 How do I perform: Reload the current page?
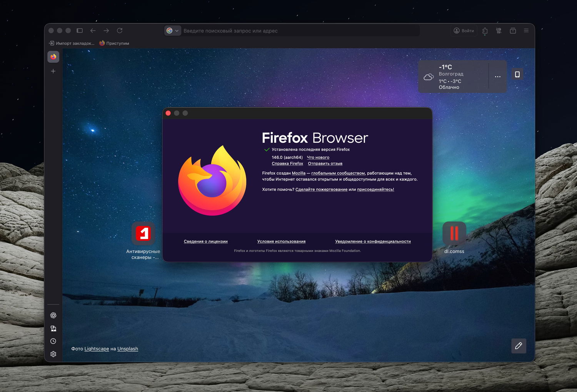[120, 30]
